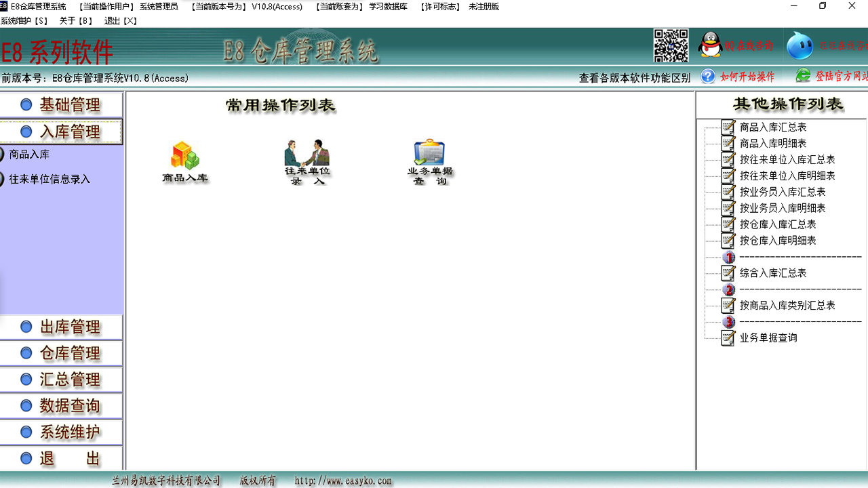
Task: Click the 登陆官方网站 link
Action: [842, 77]
